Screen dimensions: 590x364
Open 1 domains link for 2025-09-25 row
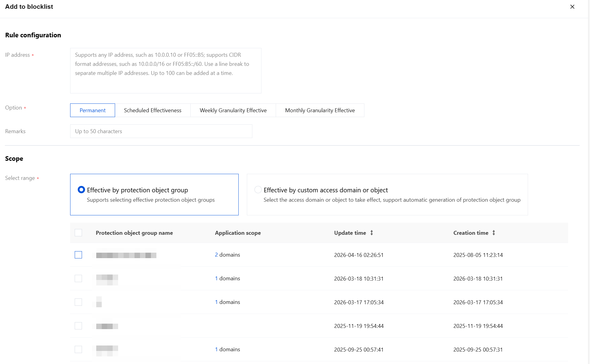point(216,349)
